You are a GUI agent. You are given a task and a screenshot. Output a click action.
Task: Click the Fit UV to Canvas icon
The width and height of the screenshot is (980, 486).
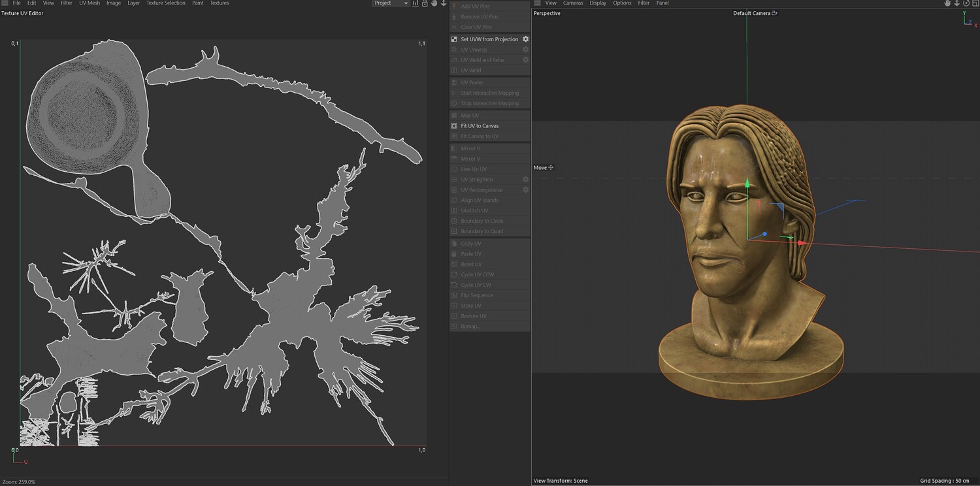454,125
